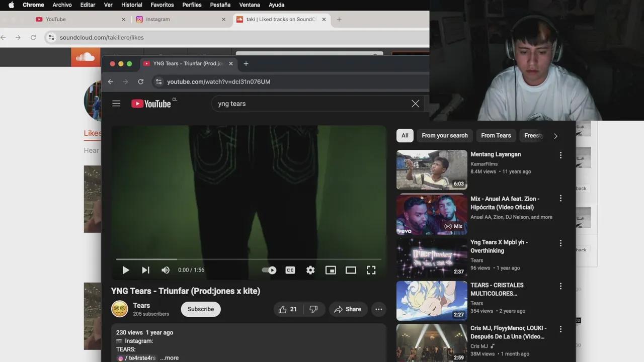Click the video progress bar
This screenshot has width=644, height=362.
point(249,259)
